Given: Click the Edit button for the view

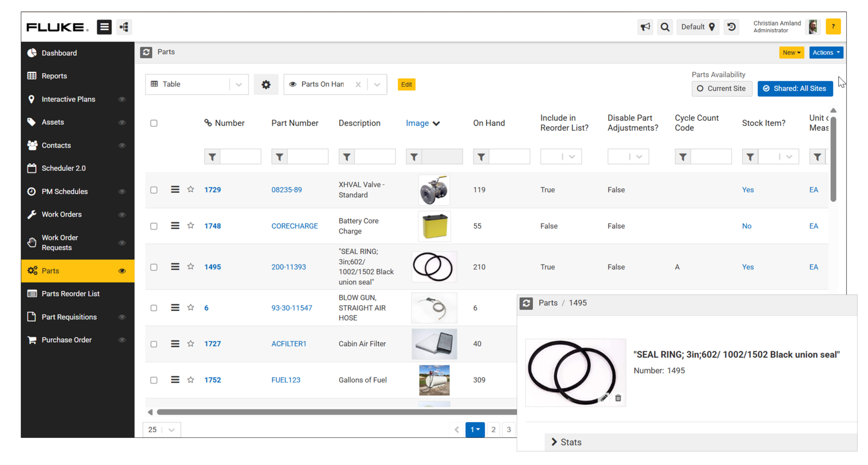Looking at the screenshot, I should [x=406, y=84].
